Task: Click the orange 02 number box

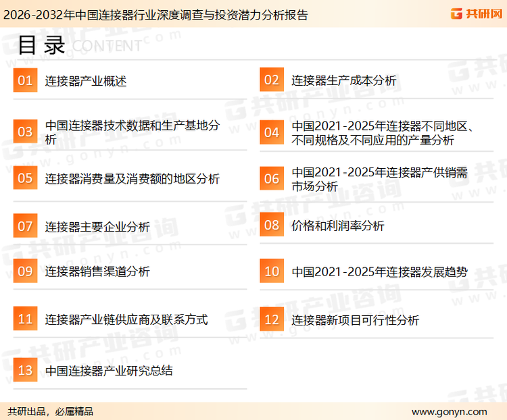Action: (x=272, y=80)
